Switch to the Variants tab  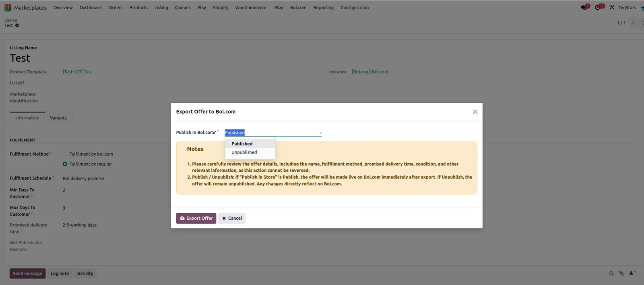coord(58,118)
